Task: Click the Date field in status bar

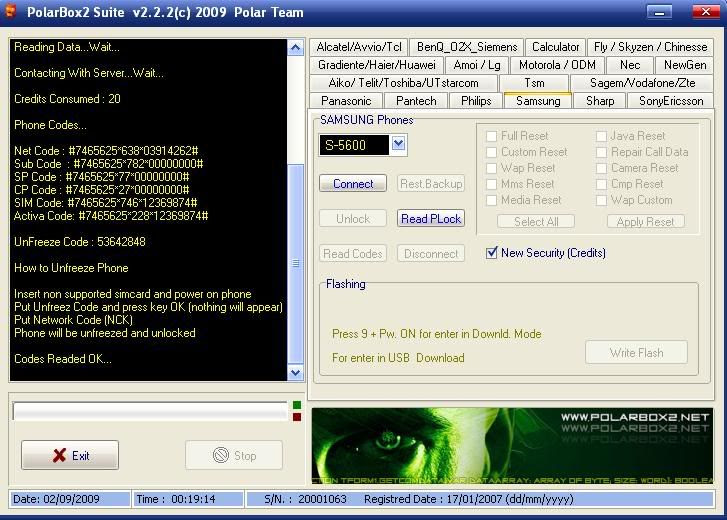Action: [x=70, y=499]
